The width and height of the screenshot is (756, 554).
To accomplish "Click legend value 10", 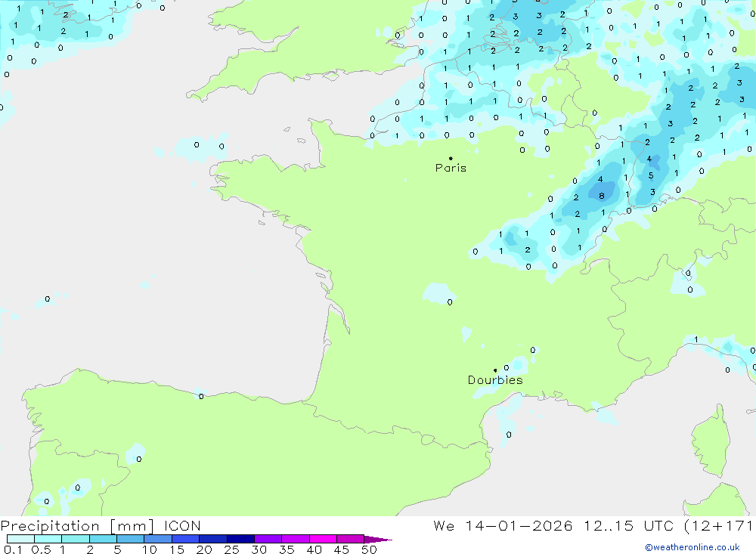I will [150, 549].
